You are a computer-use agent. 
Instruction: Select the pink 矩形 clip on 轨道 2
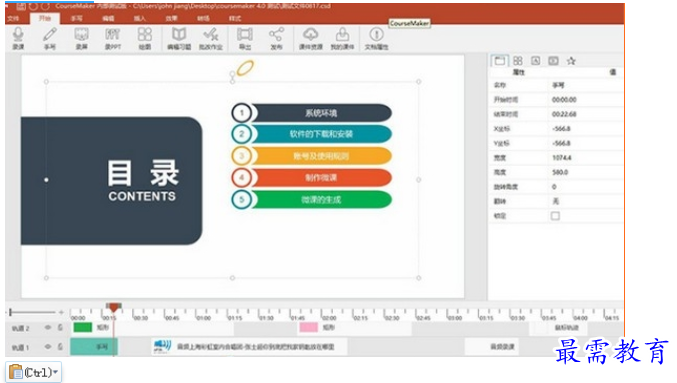pos(308,327)
